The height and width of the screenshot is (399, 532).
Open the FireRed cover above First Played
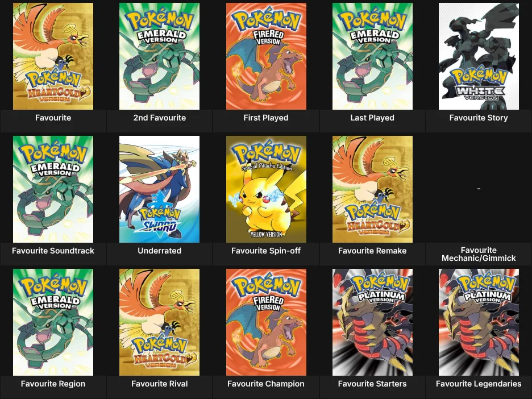coord(266,56)
